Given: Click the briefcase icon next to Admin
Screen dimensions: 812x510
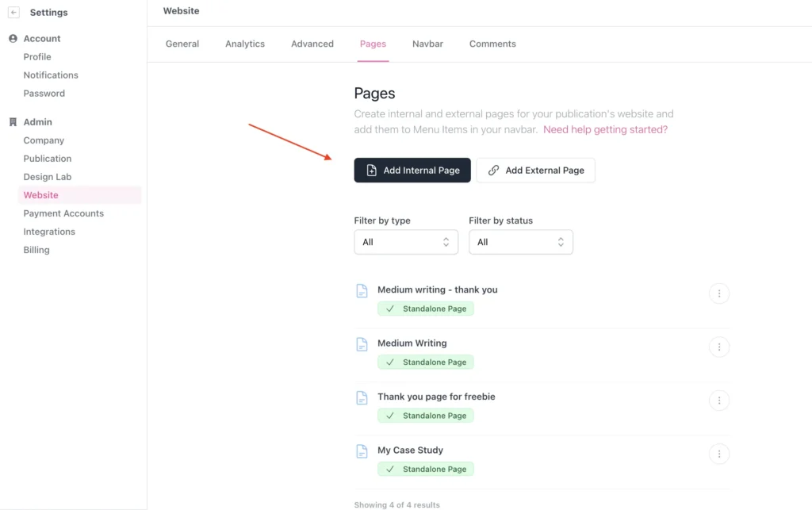Looking at the screenshot, I should [12, 121].
